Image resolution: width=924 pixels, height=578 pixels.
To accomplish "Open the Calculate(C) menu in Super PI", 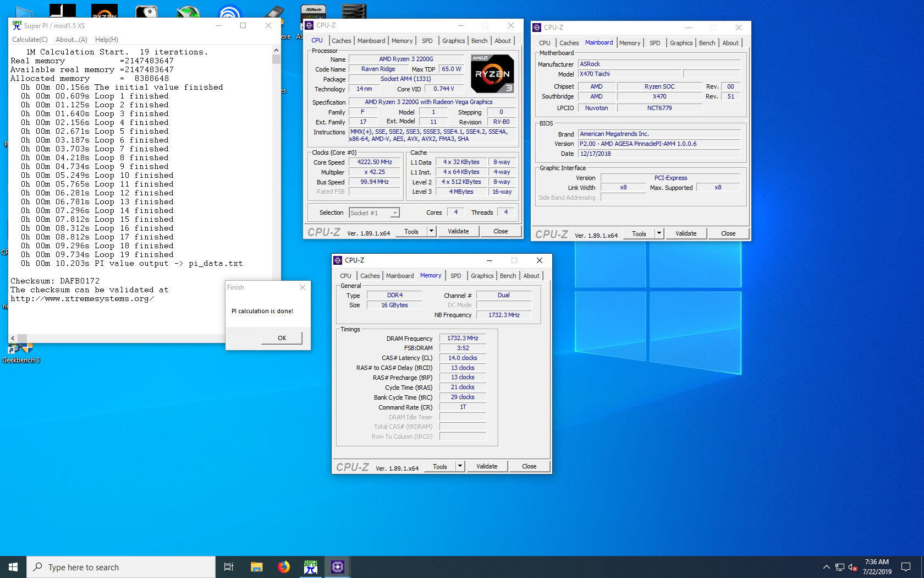I will (30, 40).
